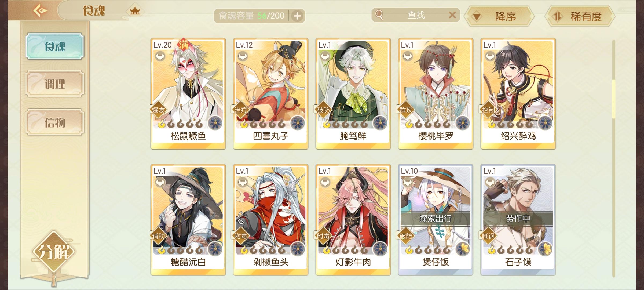Viewport: 644px width, 290px height.
Task: Toggle the bowl icon on 腌笃鲜 card
Action: (325, 56)
